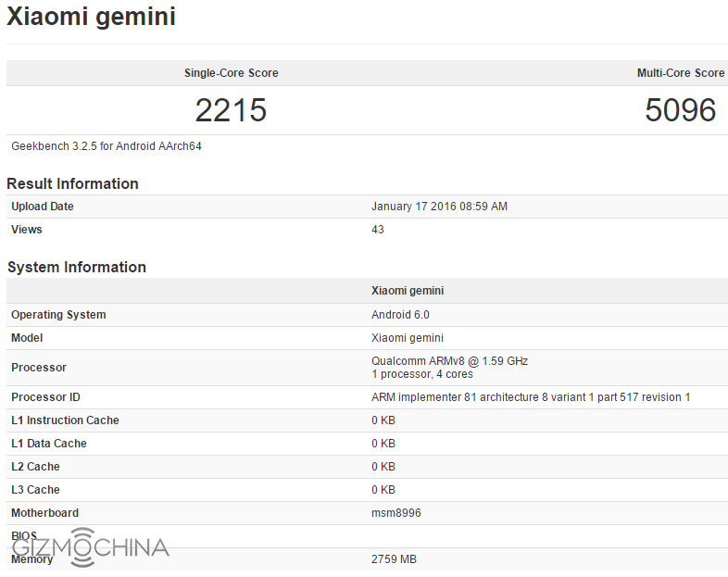728x577 pixels.
Task: Click the Processor row label
Action: click(x=39, y=368)
